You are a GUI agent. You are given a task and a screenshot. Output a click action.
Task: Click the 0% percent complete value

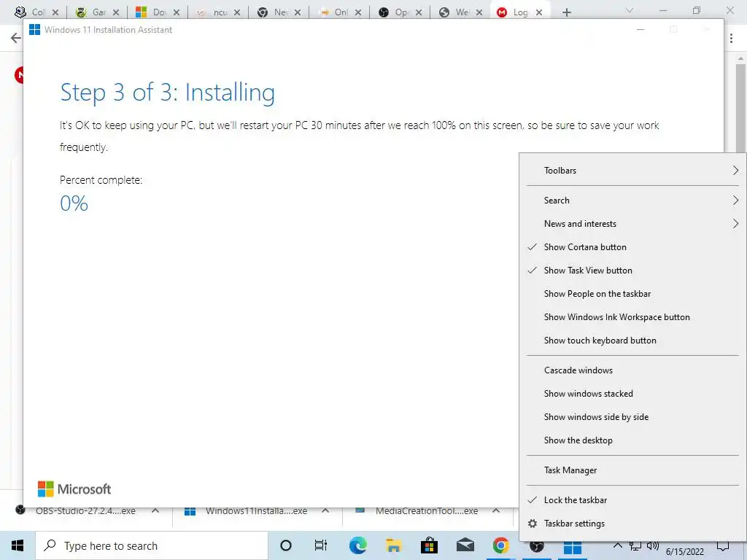pyautogui.click(x=74, y=204)
